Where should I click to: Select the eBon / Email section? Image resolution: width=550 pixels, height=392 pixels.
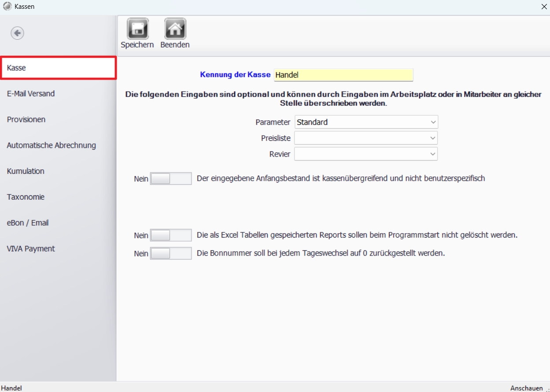(x=28, y=223)
